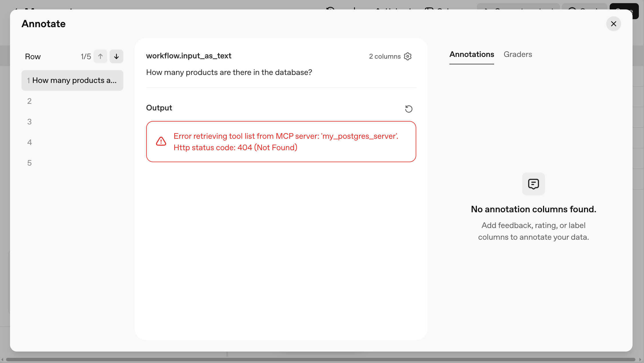Click the annotation comment bubble icon
This screenshot has width=644, height=363.
tap(533, 184)
